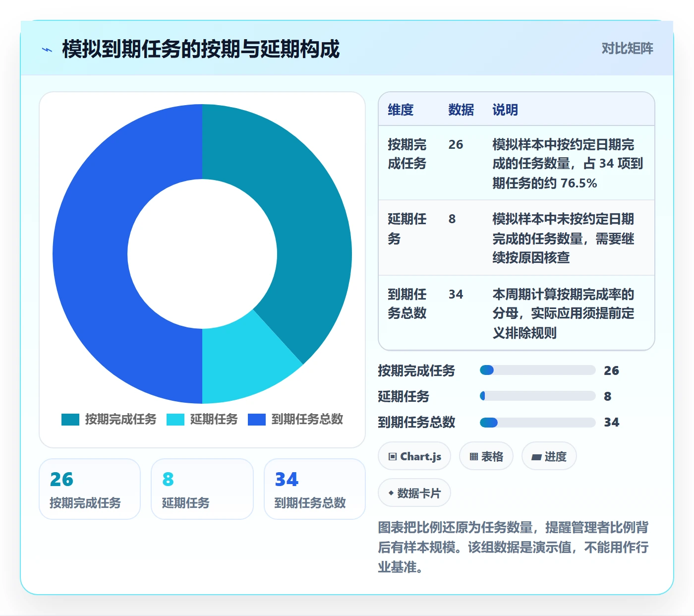Click the 延期任务 progress bar
The height and width of the screenshot is (616, 694).
click(x=537, y=396)
